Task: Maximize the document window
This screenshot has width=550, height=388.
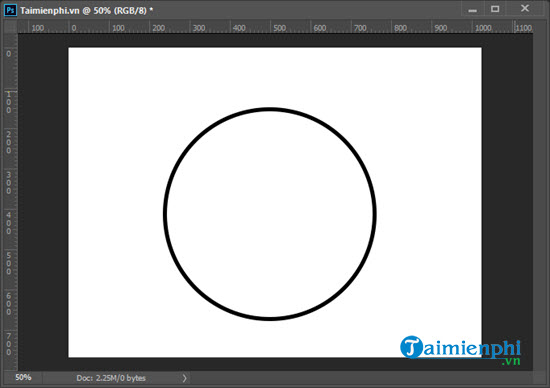Action: [495, 9]
